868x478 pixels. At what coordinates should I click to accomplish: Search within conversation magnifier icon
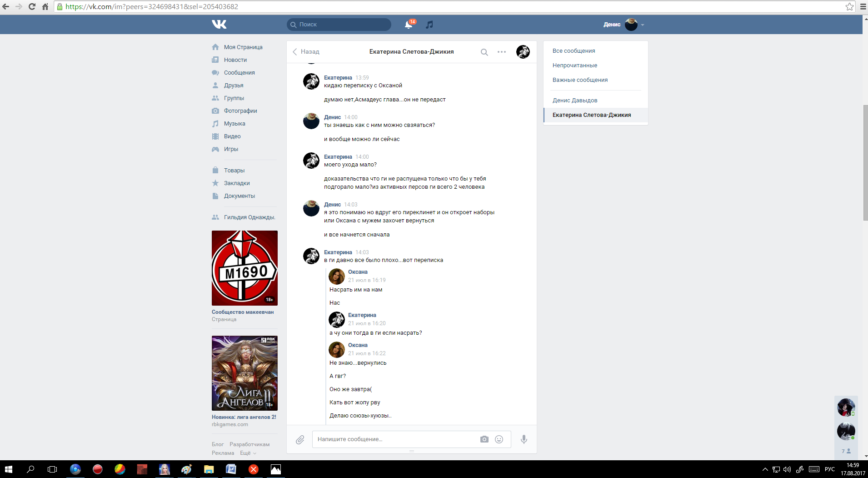pos(484,52)
